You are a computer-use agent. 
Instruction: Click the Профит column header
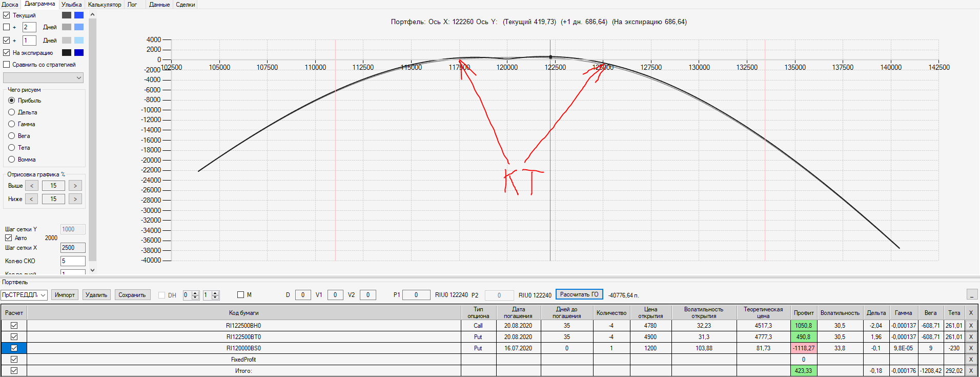tap(804, 312)
